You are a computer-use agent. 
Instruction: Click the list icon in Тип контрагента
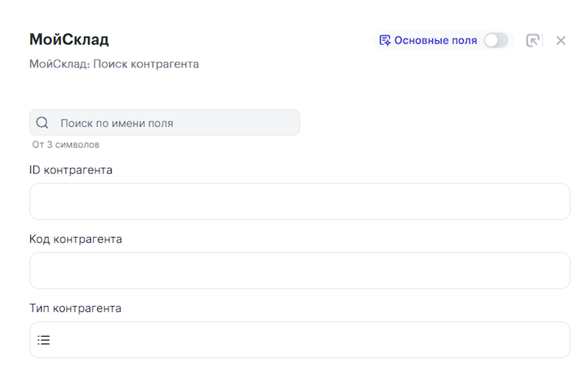tap(44, 340)
